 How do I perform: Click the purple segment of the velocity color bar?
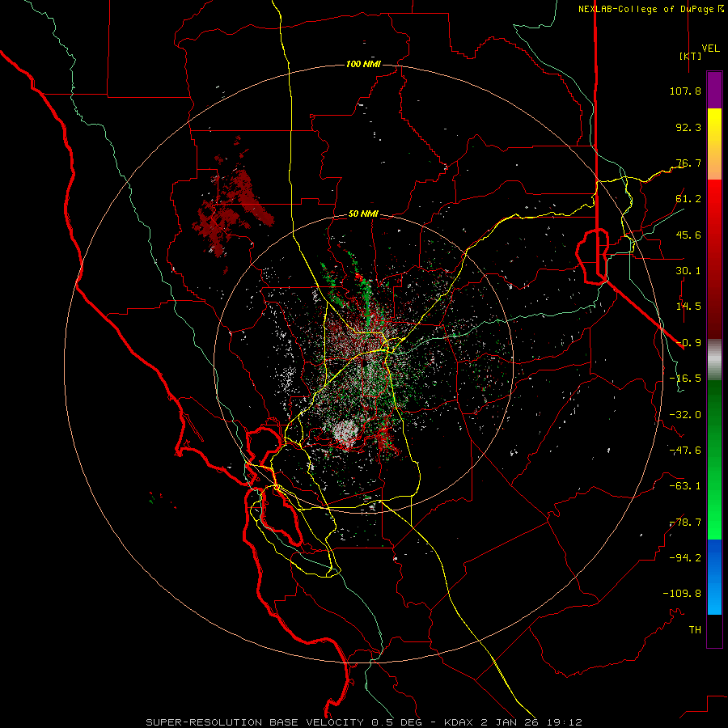pyautogui.click(x=714, y=90)
